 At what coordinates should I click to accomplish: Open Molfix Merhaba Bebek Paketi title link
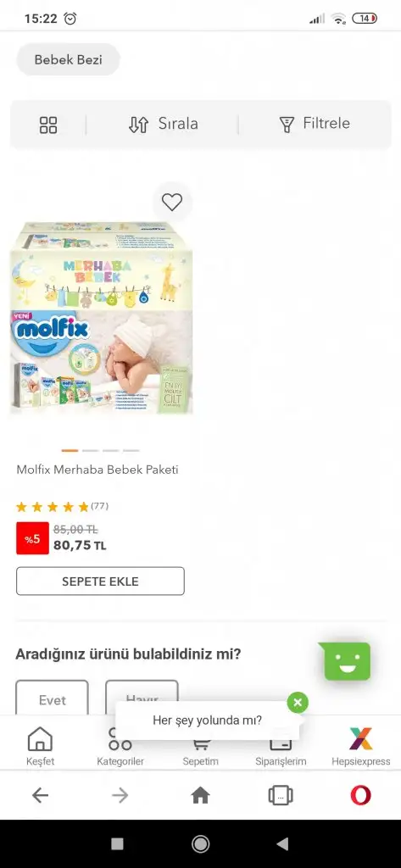97,470
